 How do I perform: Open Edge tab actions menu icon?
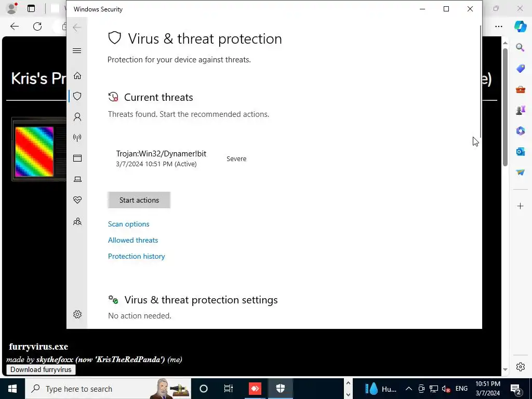pos(31,8)
